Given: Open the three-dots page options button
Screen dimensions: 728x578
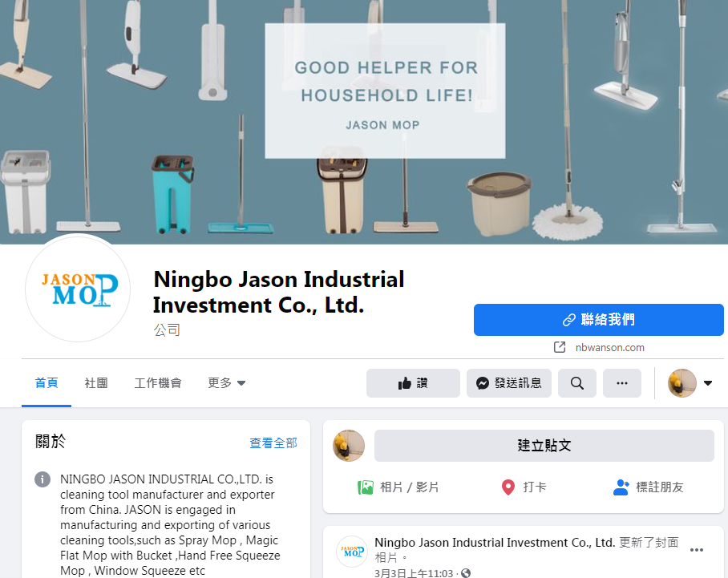Looking at the screenshot, I should point(622,383).
